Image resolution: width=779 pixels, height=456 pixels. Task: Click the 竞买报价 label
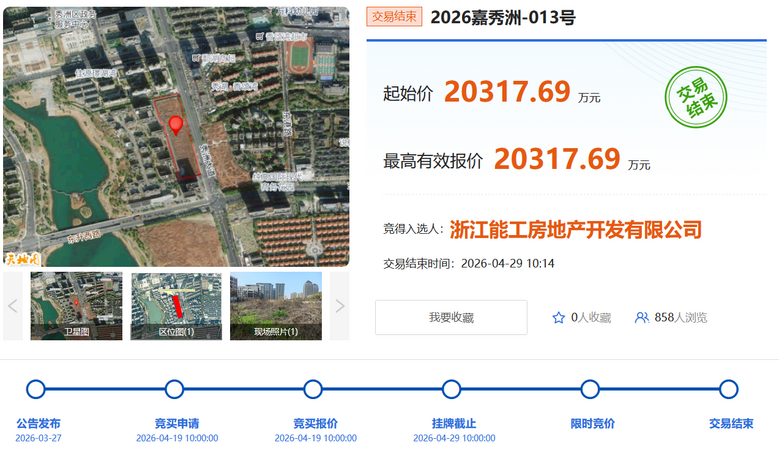coord(315,424)
